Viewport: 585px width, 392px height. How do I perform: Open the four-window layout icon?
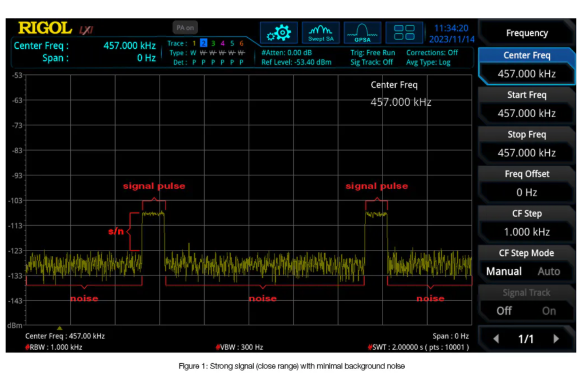[404, 33]
